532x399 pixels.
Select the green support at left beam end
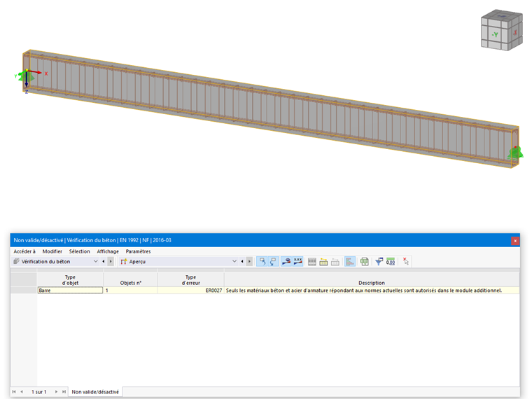(x=27, y=78)
